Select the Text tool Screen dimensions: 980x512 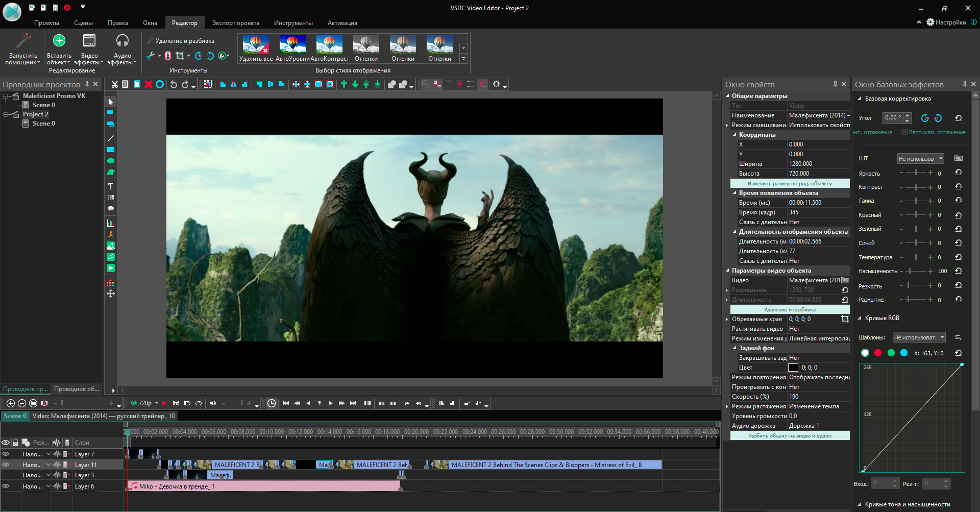110,186
